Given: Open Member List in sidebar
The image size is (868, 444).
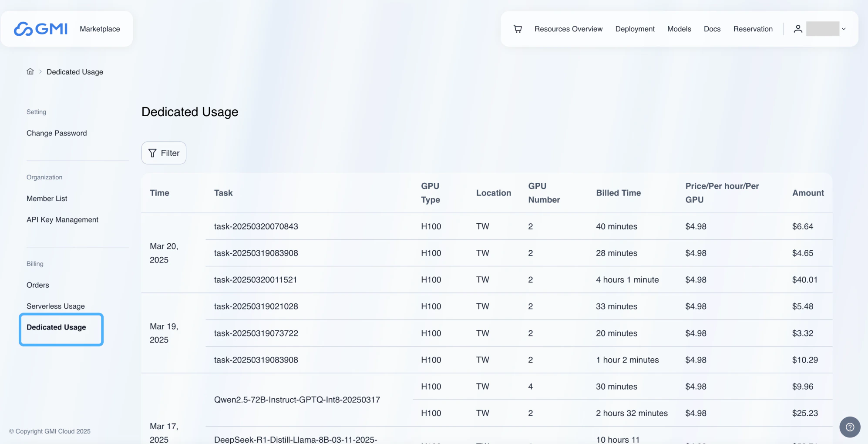Looking at the screenshot, I should (x=47, y=198).
